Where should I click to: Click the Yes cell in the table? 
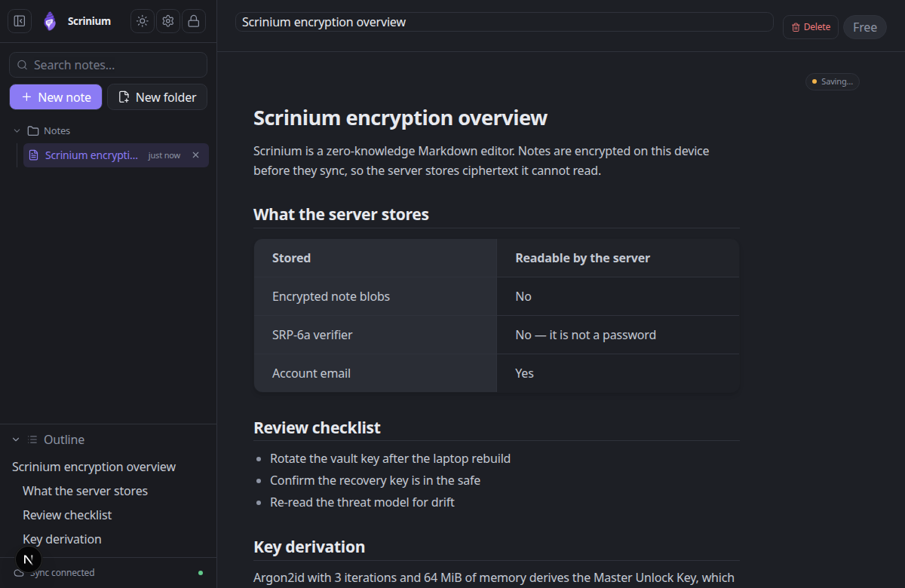pos(618,373)
